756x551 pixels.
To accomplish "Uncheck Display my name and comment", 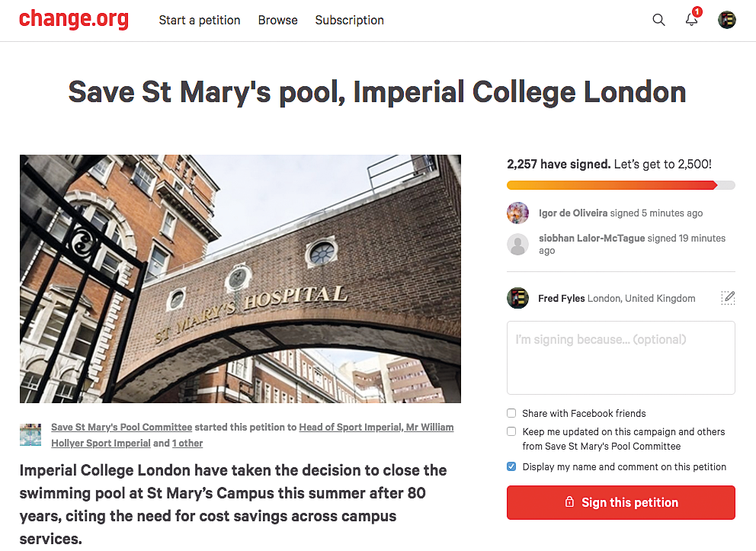I will (x=511, y=466).
